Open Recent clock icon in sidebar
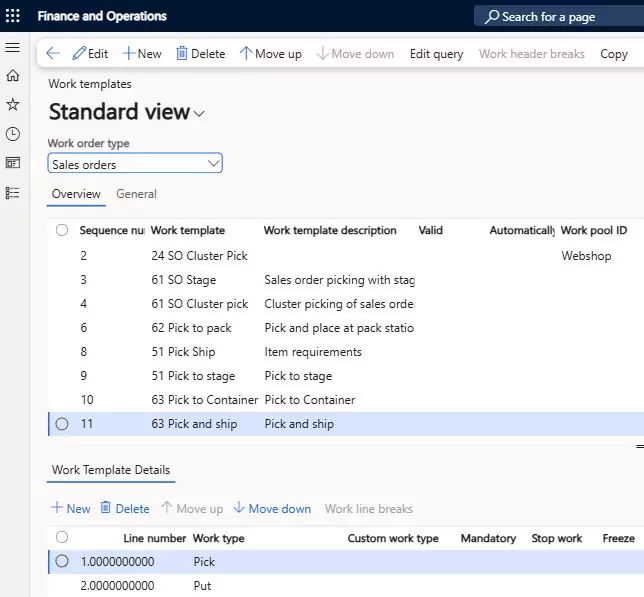Image resolution: width=644 pixels, height=597 pixels. [x=13, y=134]
